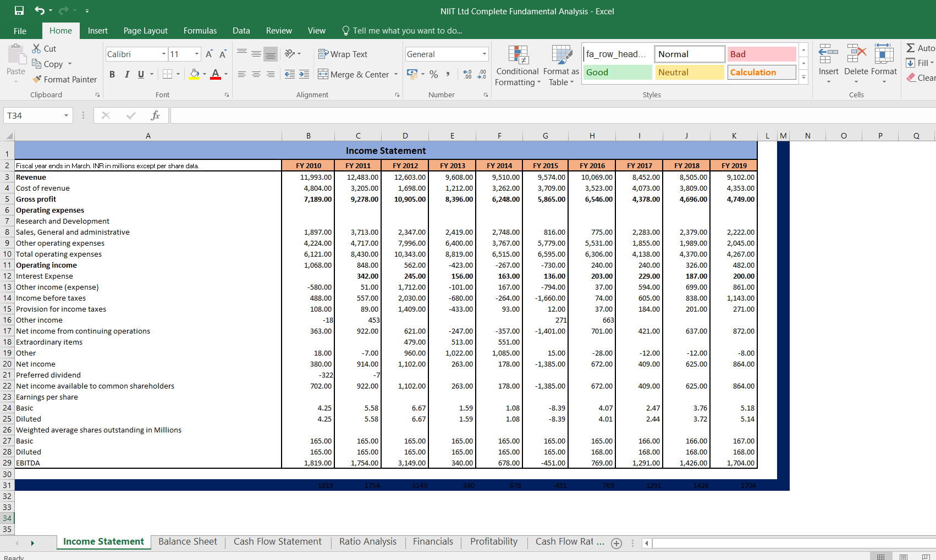Click the Cut scissors icon
This screenshot has height=560, width=936.
click(36, 48)
